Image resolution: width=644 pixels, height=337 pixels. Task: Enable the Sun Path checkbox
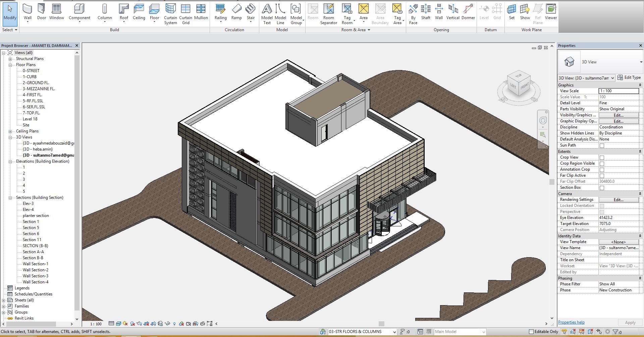click(x=602, y=146)
